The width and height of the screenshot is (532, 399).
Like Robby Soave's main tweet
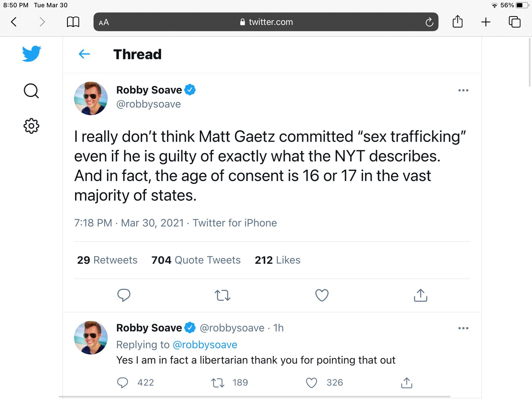(322, 295)
